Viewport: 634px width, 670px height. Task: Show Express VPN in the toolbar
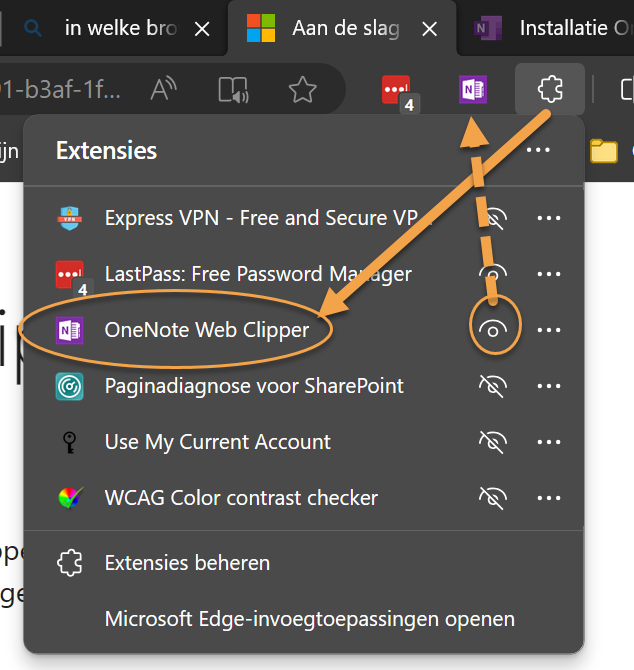pos(494,218)
